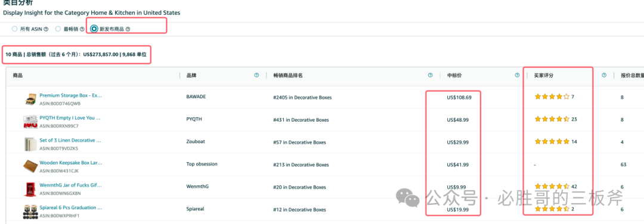
Task: Click ASIN:B0DW431CJK text
Action: click(x=59, y=170)
